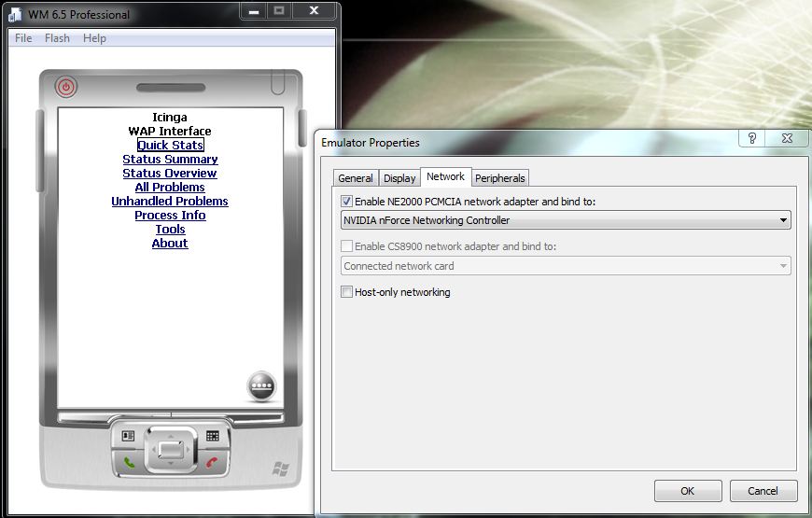Open the File menu
The width and height of the screenshot is (812, 518).
tap(23, 38)
